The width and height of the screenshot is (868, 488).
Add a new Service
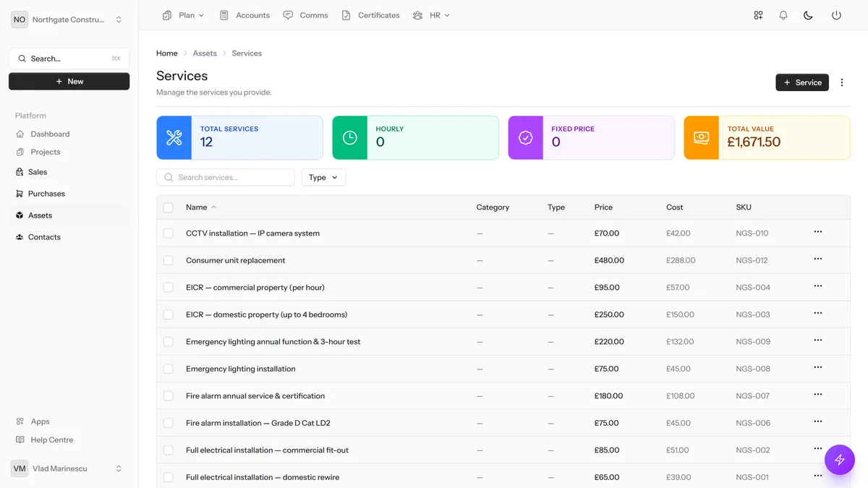(802, 82)
